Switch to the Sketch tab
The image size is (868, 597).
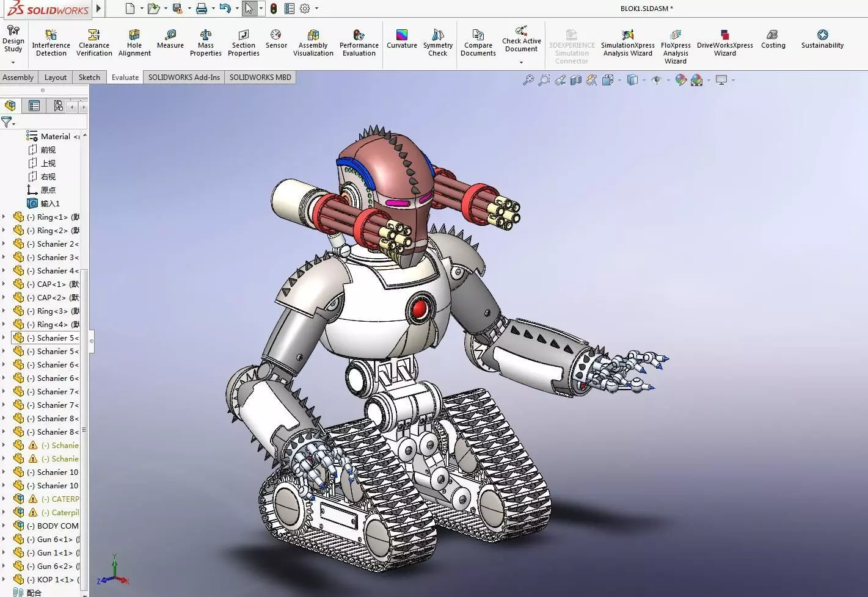(x=89, y=78)
